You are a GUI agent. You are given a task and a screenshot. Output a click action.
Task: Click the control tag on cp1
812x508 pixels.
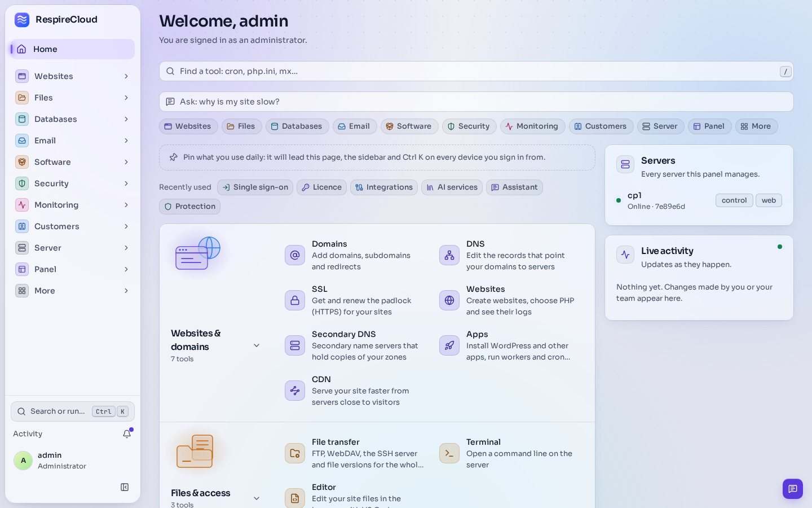[x=734, y=200]
